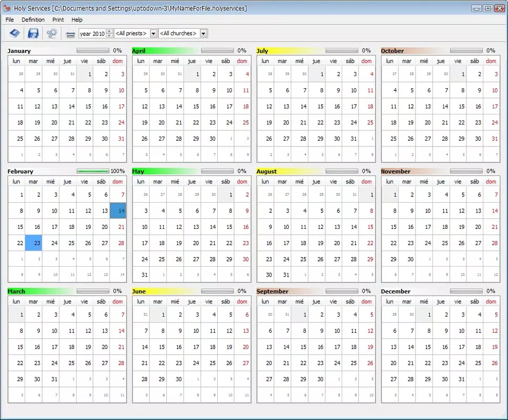This screenshot has height=420, width=508.
Task: Click the 'dom' column header in January
Action: click(118, 61)
